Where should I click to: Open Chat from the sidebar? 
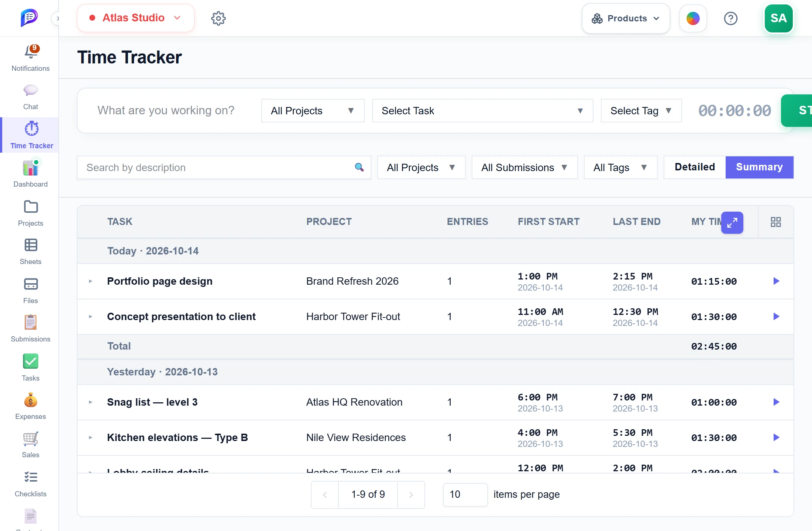(31, 97)
